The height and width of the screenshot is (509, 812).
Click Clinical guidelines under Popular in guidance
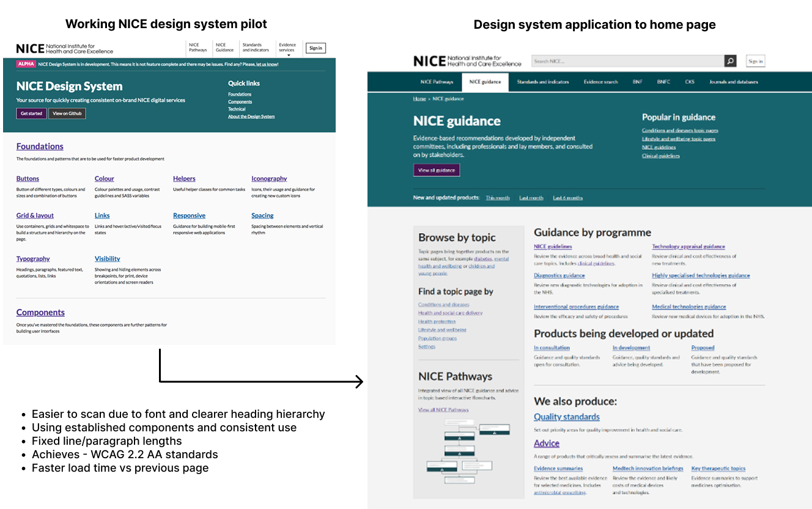coord(660,156)
